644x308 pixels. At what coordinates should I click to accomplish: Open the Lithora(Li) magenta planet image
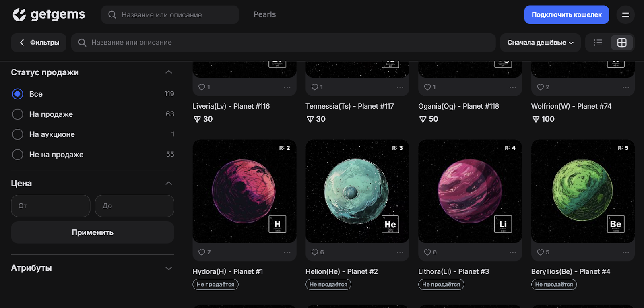click(470, 191)
